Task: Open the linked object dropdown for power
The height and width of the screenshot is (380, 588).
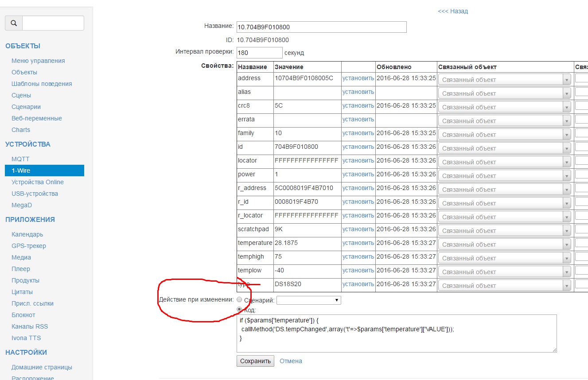Action: pyautogui.click(x=505, y=176)
